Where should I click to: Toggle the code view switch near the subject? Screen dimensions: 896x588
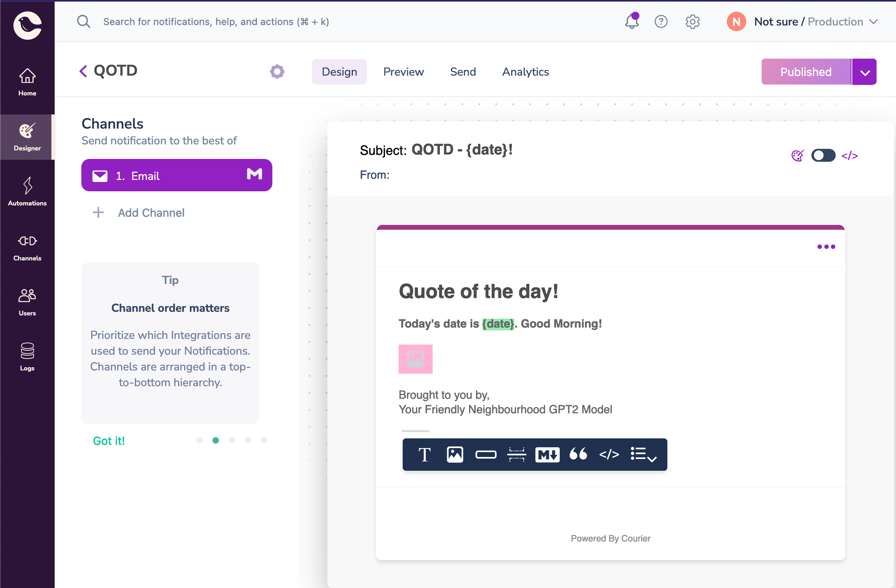[x=824, y=155]
